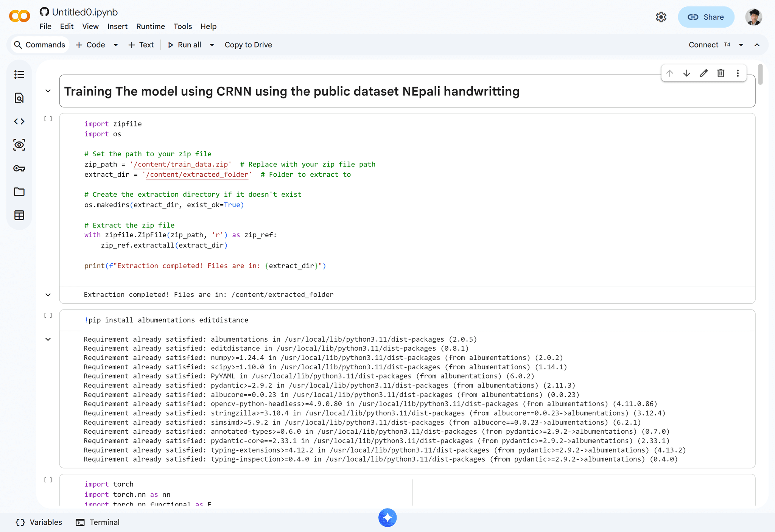Screen dimensions: 775x532
Task: Move cell down with arrow icon
Action: pyautogui.click(x=686, y=73)
